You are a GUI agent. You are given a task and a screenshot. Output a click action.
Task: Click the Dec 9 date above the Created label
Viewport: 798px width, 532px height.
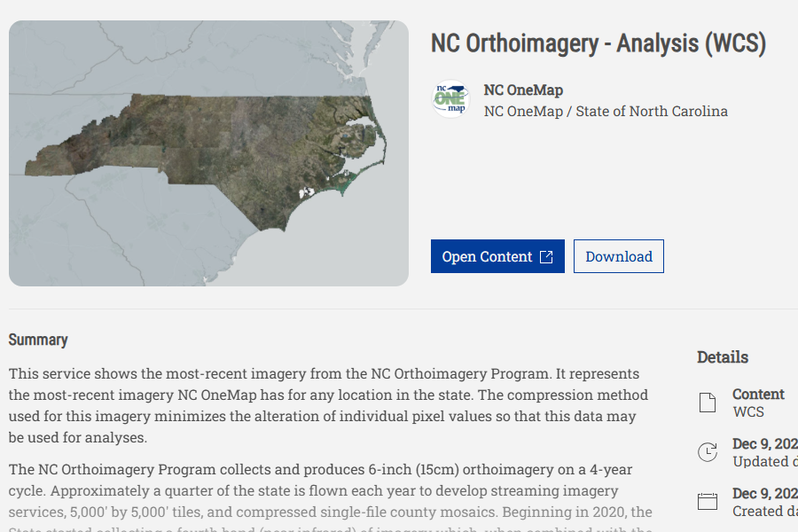click(764, 493)
